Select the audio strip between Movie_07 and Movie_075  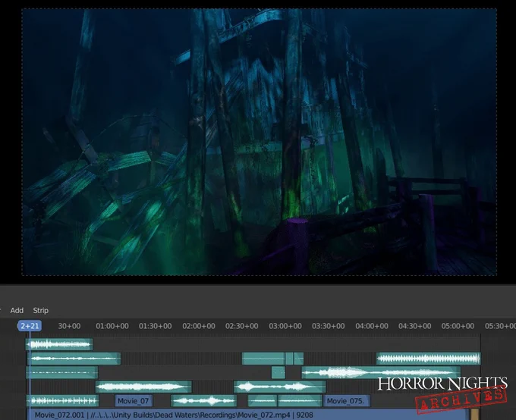pos(203,401)
